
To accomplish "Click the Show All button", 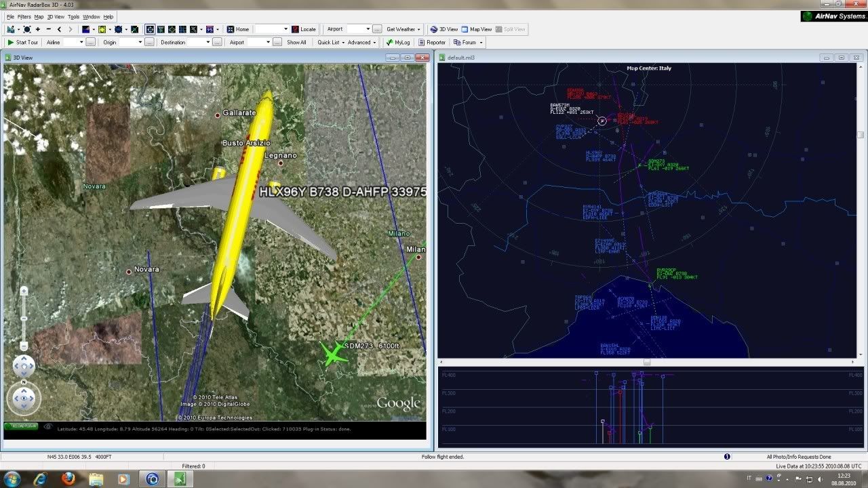I will tap(296, 42).
